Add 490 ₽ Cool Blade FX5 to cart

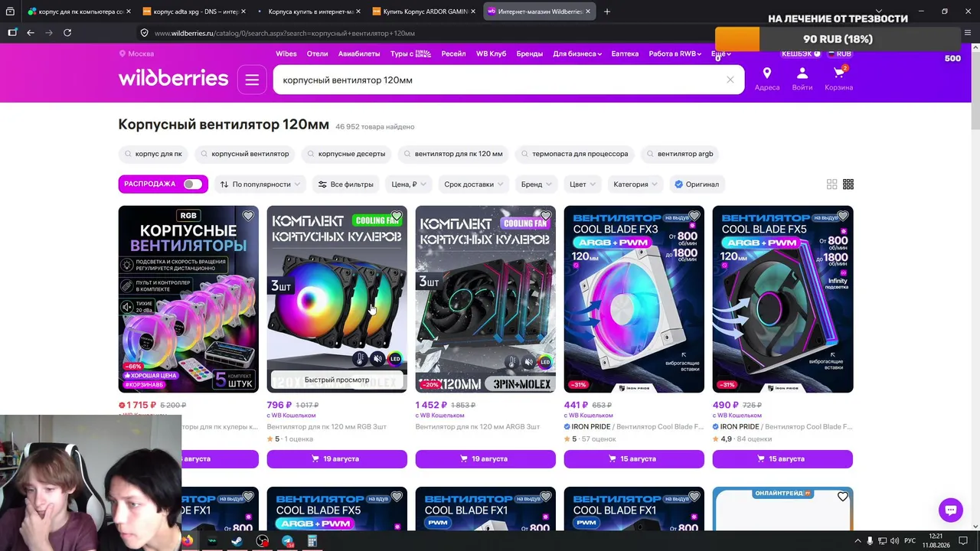tap(782, 458)
